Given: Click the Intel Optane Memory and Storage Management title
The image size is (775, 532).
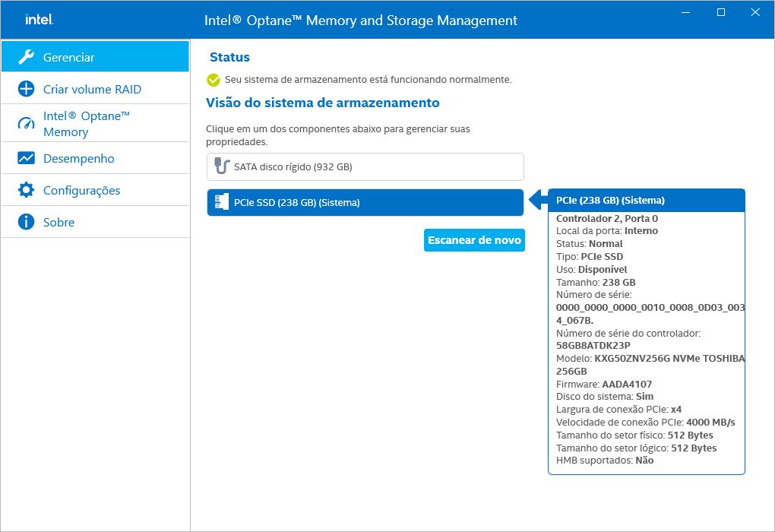Looking at the screenshot, I should [x=361, y=21].
